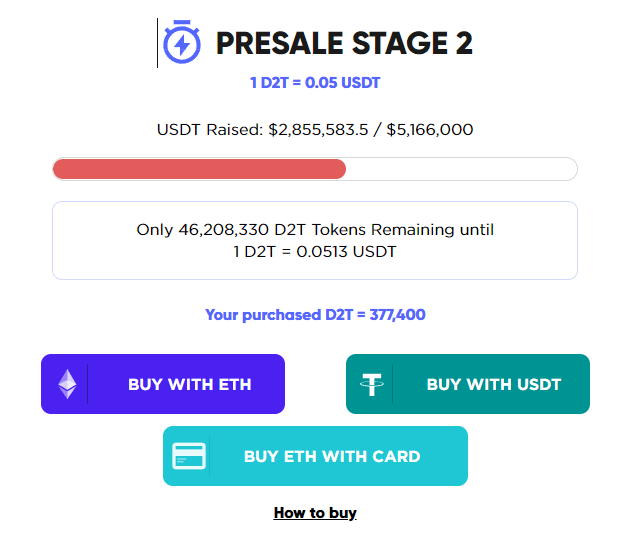The height and width of the screenshot is (536, 623).
Task: Click the 1 D2T = 0.05 USDT price text
Action: click(x=315, y=83)
